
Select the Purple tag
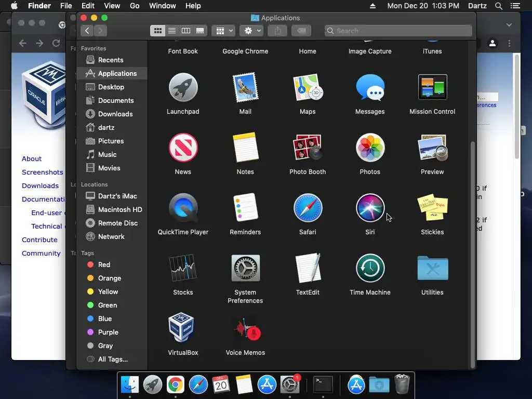click(x=112, y=332)
